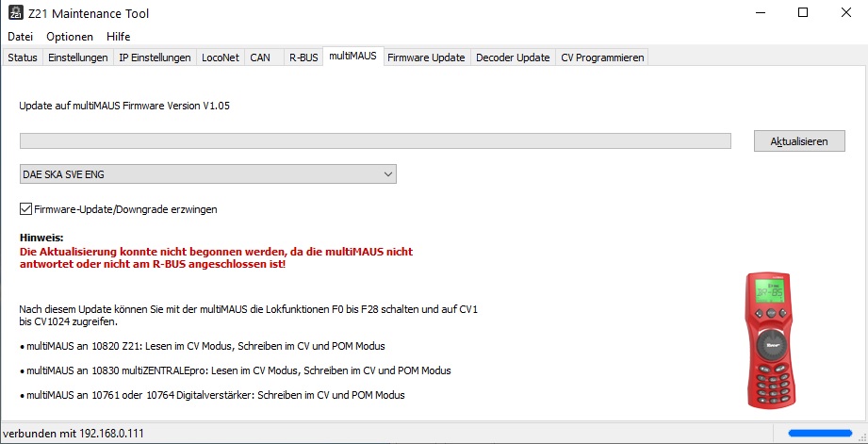
Task: Open the Datei menu
Action: [21, 37]
